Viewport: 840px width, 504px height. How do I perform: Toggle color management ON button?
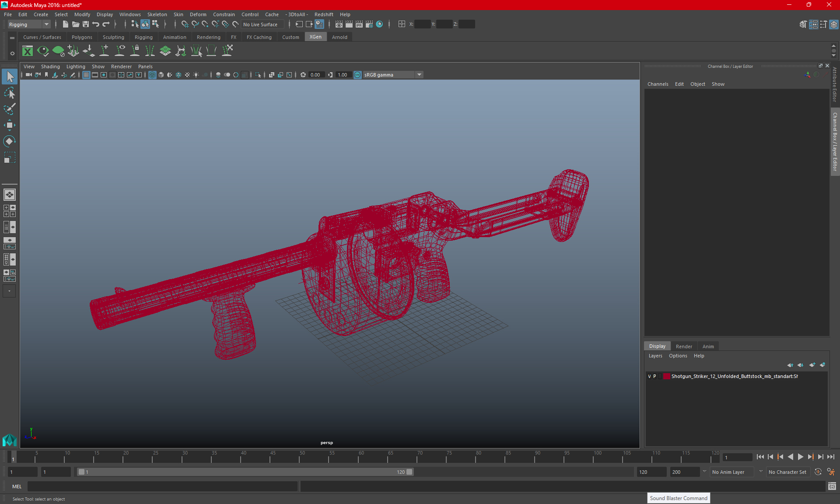[x=357, y=75]
